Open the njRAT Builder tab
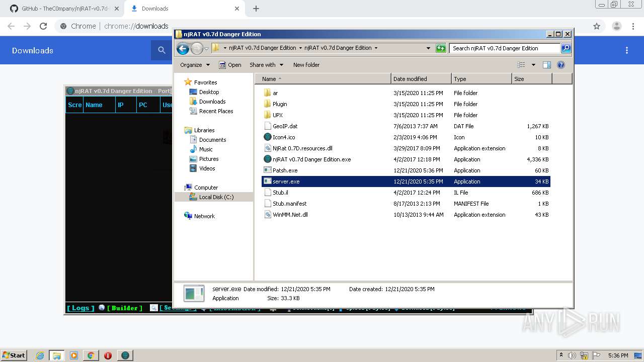644x362 pixels. coord(125,308)
